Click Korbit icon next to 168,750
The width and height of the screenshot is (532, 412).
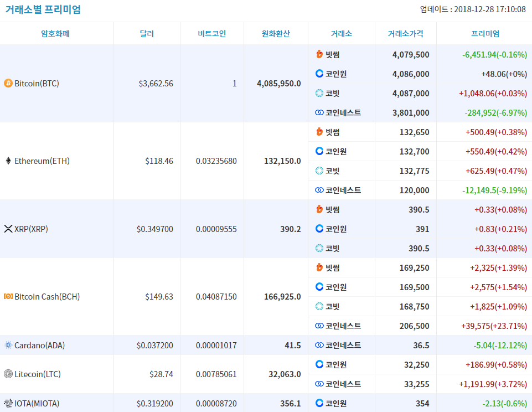[x=319, y=306]
